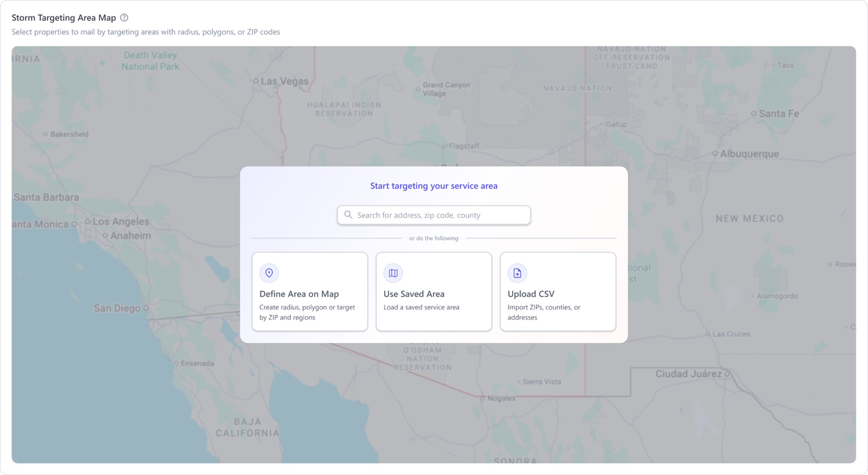Image resolution: width=868 pixels, height=475 pixels.
Task: Click the Las Cruces label on map
Action: pyautogui.click(x=731, y=334)
